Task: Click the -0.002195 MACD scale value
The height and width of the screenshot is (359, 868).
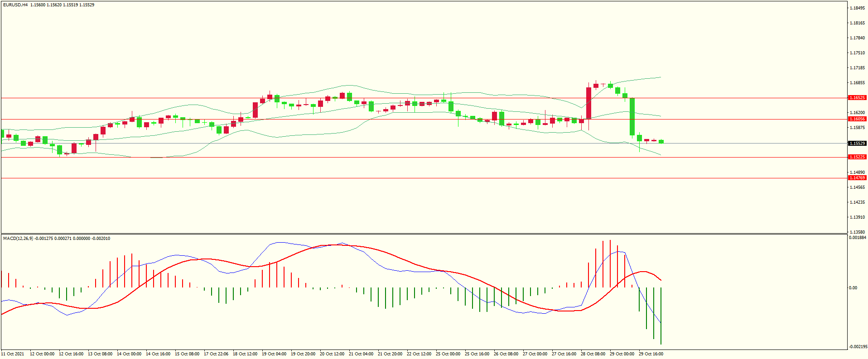Action: click(x=858, y=347)
